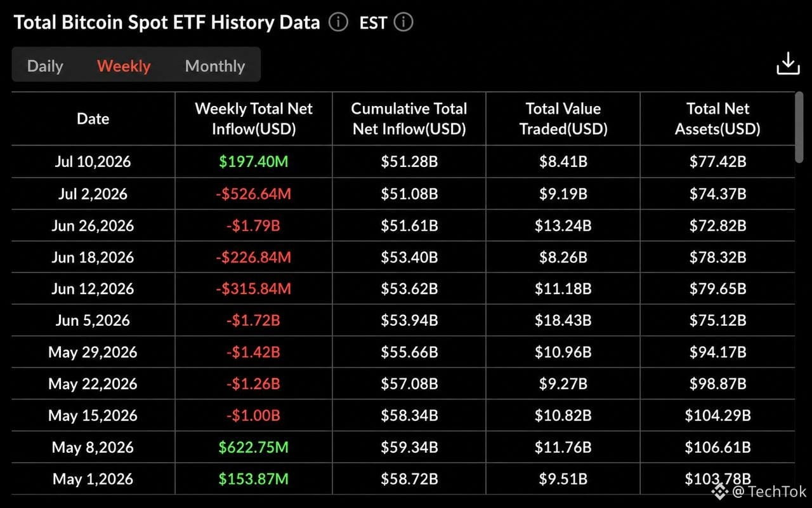This screenshot has width=812, height=508.
Task: Open info icon beside the title
Action: coord(339,23)
